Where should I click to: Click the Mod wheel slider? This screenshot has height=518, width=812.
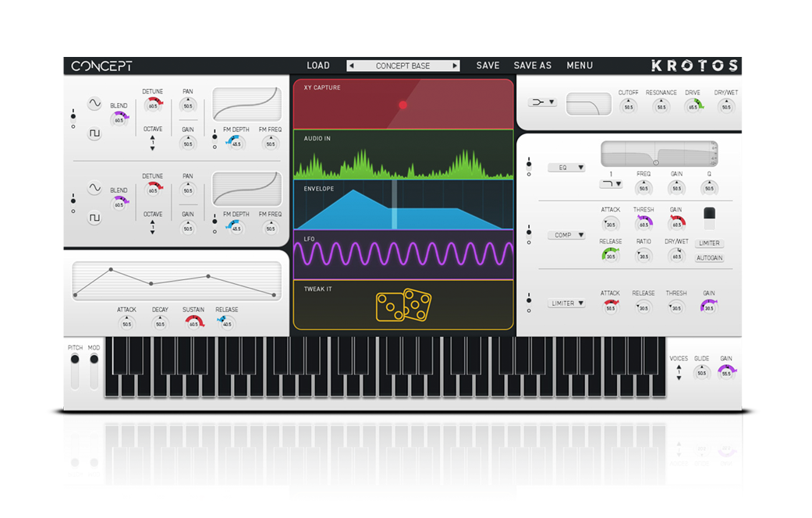[x=94, y=371]
